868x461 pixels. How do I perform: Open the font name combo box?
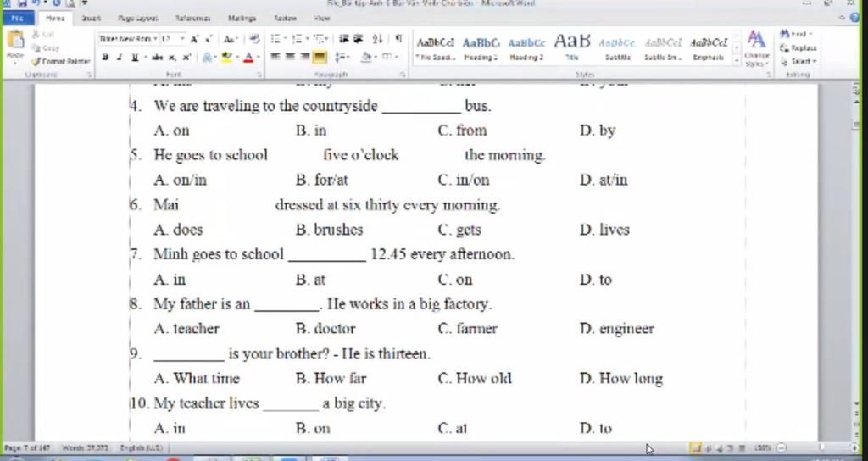[x=129, y=39]
